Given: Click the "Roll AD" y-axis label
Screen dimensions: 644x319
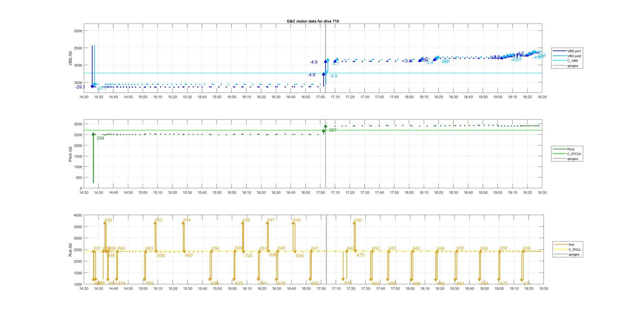Looking at the screenshot, I should [71, 249].
